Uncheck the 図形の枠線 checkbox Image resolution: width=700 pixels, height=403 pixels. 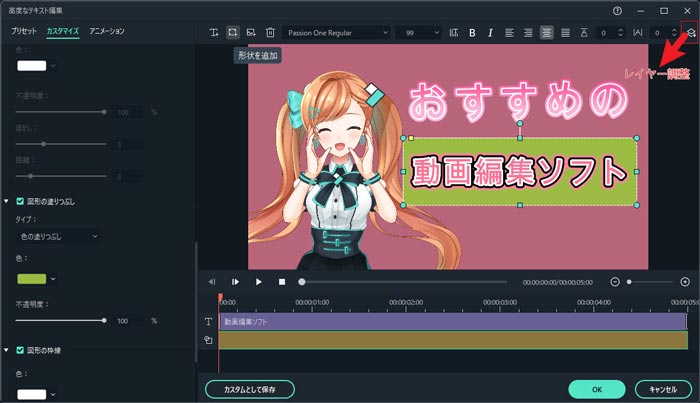click(21, 350)
